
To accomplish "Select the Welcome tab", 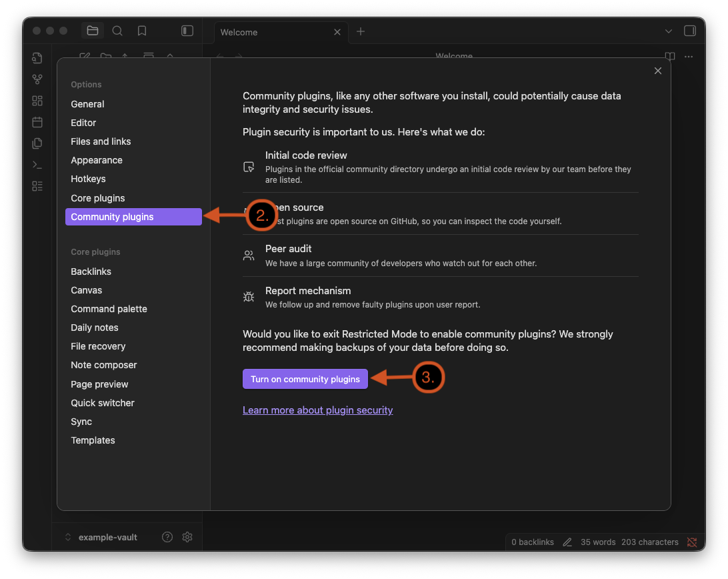I will click(281, 32).
